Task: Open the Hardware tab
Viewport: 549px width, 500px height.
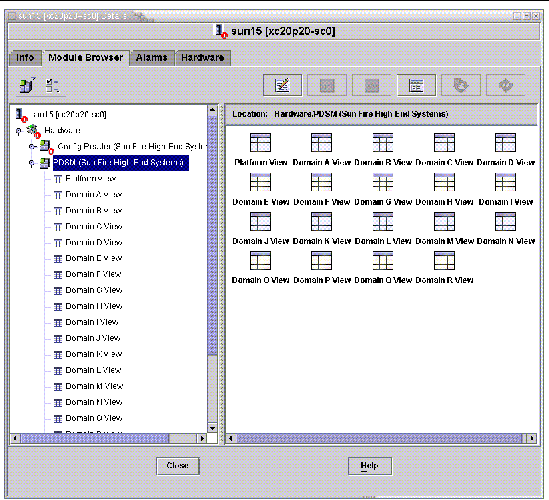Action: pos(203,58)
